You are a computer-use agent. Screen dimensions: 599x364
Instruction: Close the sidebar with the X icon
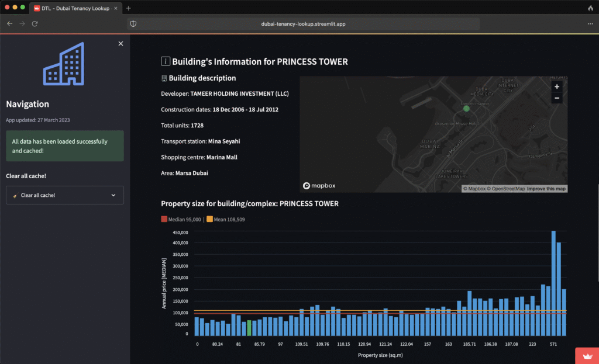click(121, 44)
